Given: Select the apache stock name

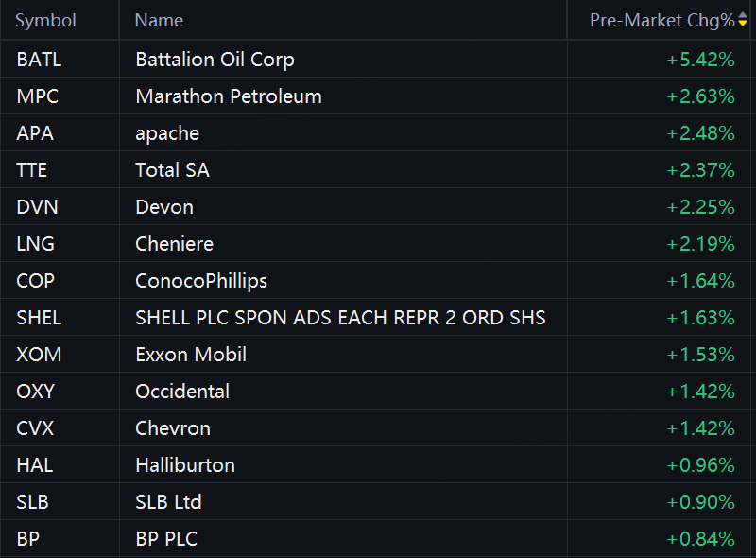Looking at the screenshot, I should [167, 133].
